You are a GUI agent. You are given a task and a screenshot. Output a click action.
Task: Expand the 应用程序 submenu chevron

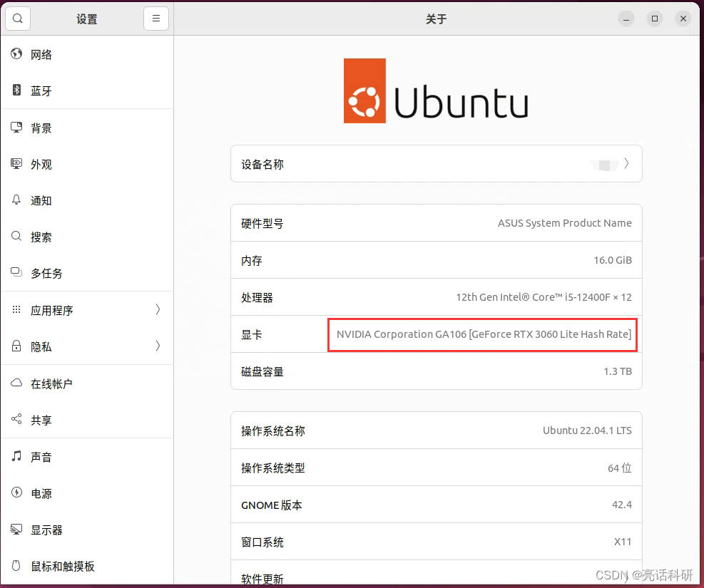[x=158, y=309]
